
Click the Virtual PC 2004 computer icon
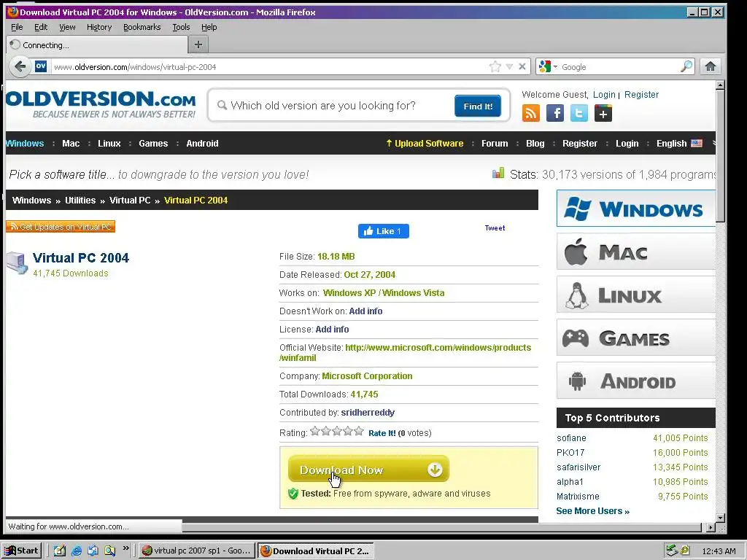pos(18,263)
